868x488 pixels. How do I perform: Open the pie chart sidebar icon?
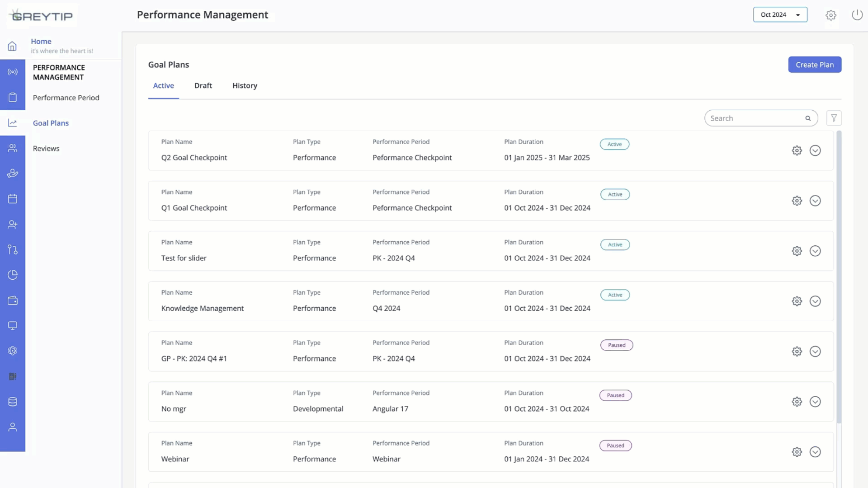pyautogui.click(x=12, y=275)
